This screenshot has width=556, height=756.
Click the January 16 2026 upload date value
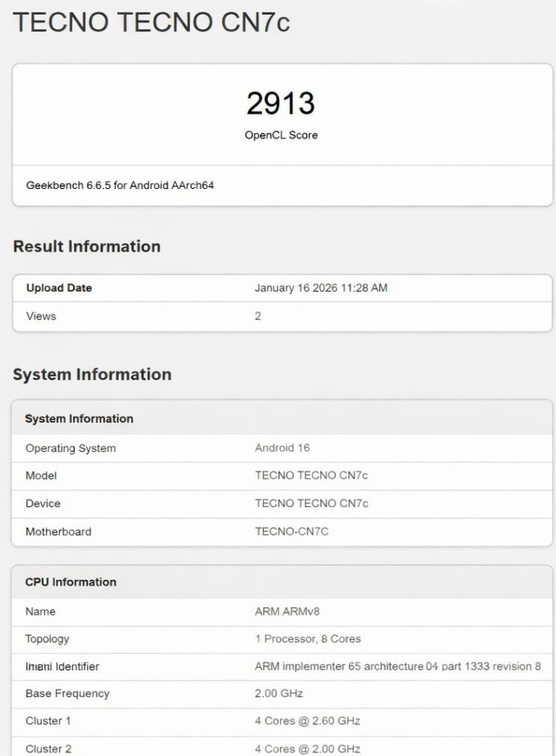click(320, 288)
